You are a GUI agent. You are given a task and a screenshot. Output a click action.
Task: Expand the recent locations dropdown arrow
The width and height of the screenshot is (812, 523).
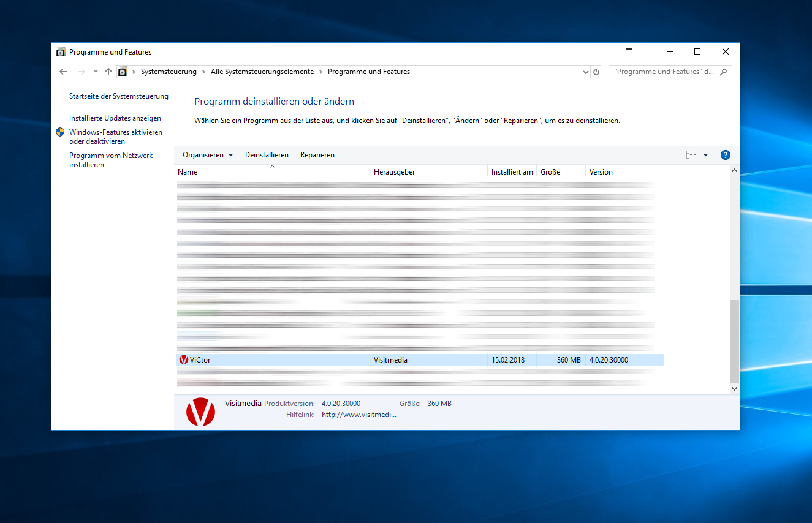coord(96,72)
